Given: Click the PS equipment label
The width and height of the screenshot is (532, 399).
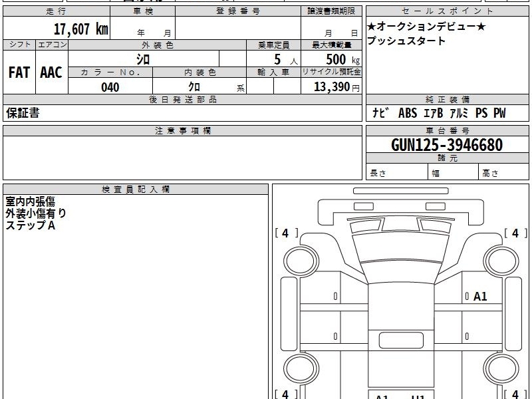Looking at the screenshot, I should 481,113.
